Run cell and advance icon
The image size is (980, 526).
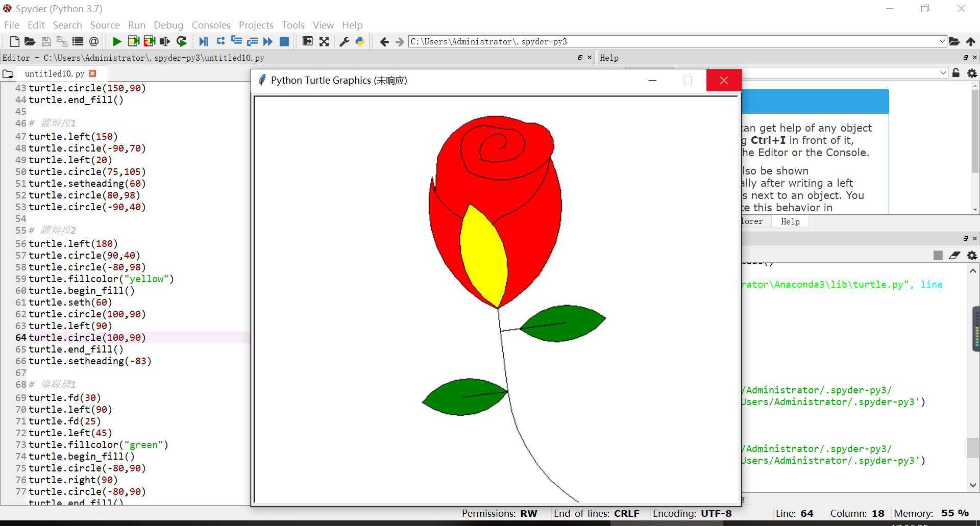[149, 41]
